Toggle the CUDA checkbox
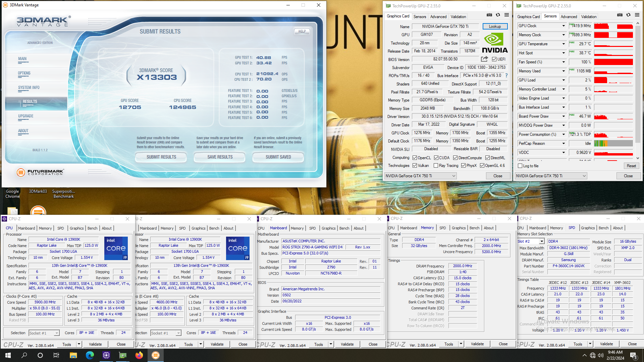The image size is (644, 362). 436,158
